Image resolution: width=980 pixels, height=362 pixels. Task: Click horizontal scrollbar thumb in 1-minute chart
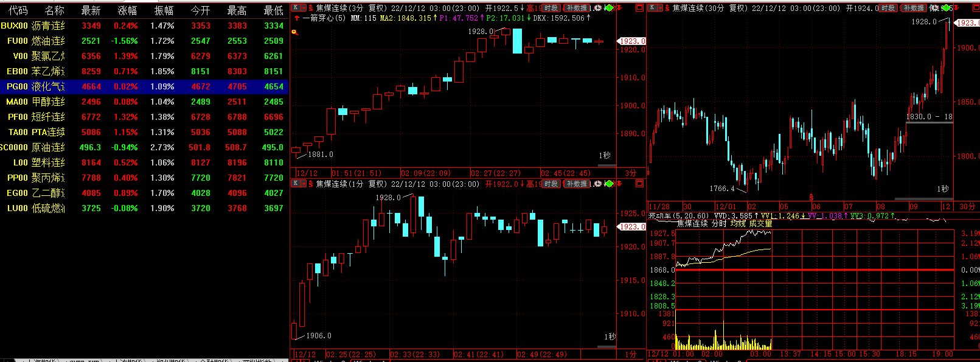pyautogui.click(x=607, y=347)
